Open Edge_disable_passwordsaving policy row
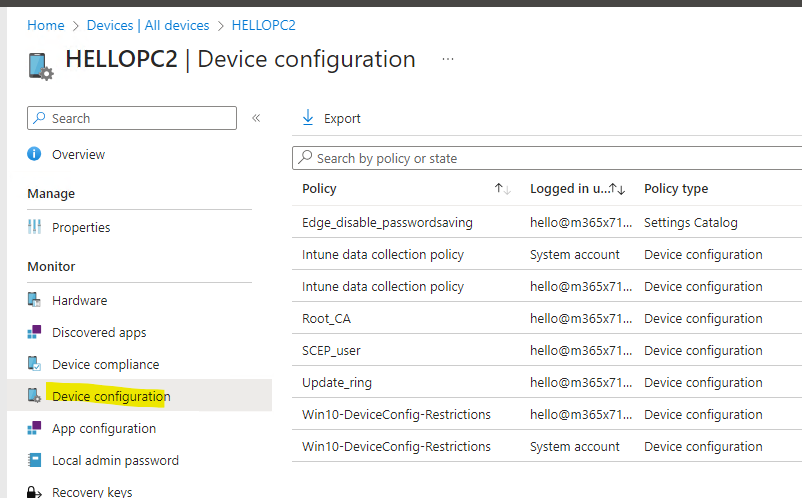 [387, 222]
